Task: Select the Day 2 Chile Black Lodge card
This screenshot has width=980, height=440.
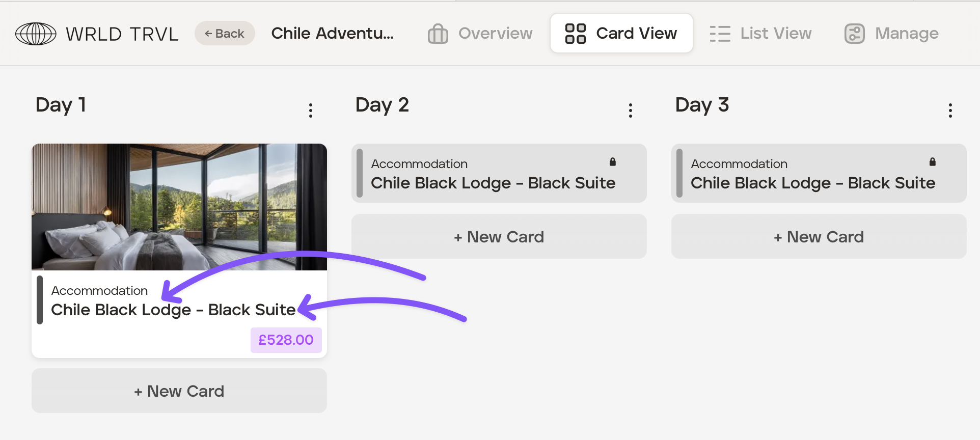Action: [493, 174]
